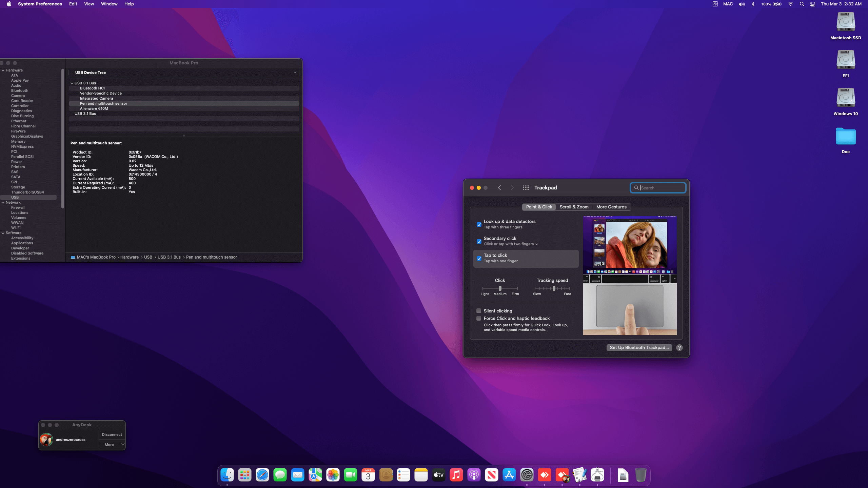
Task: Switch to More Gestures tab
Action: pos(611,207)
